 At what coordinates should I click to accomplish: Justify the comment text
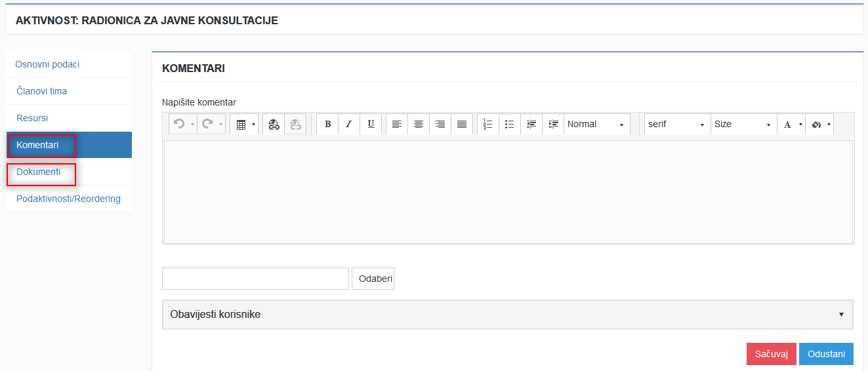(x=462, y=124)
